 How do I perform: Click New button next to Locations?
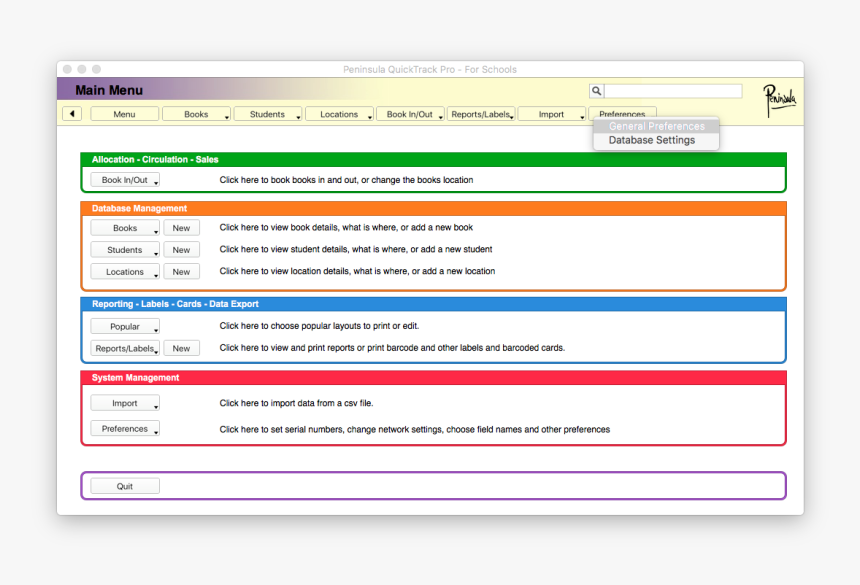tap(182, 272)
